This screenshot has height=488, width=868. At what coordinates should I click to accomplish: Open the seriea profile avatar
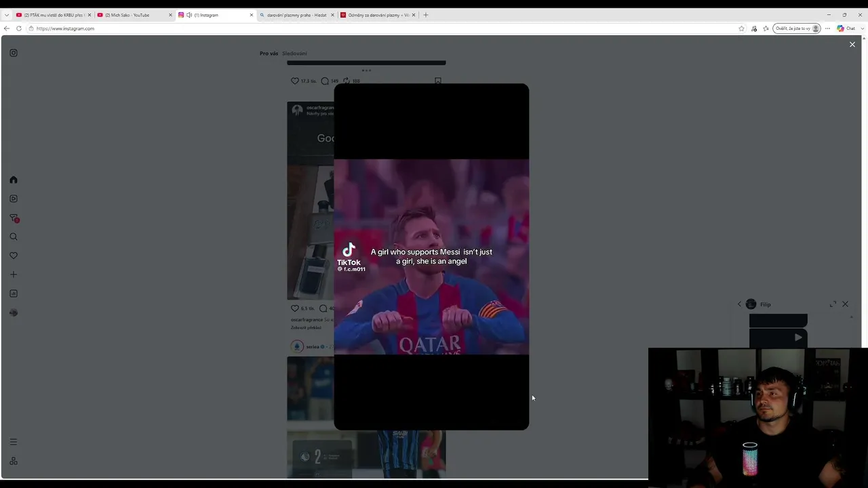coord(297,346)
